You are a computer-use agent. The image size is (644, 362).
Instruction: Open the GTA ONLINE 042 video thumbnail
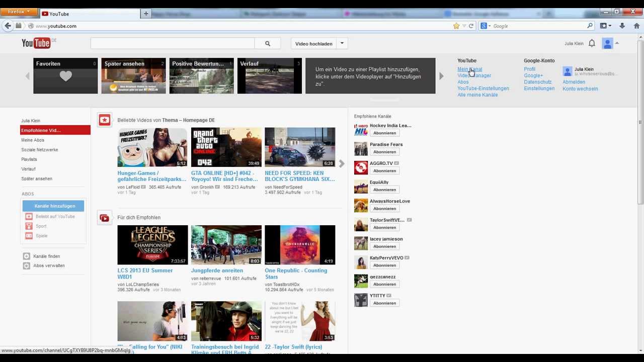pos(226,147)
